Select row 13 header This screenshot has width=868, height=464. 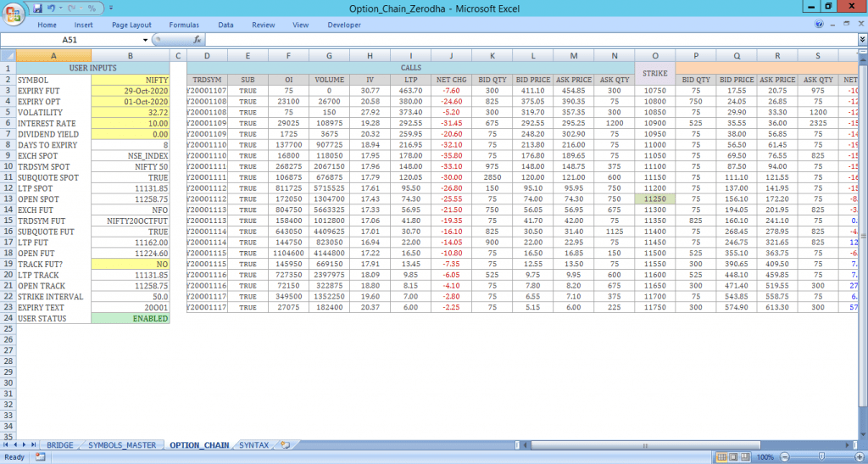pos(8,198)
